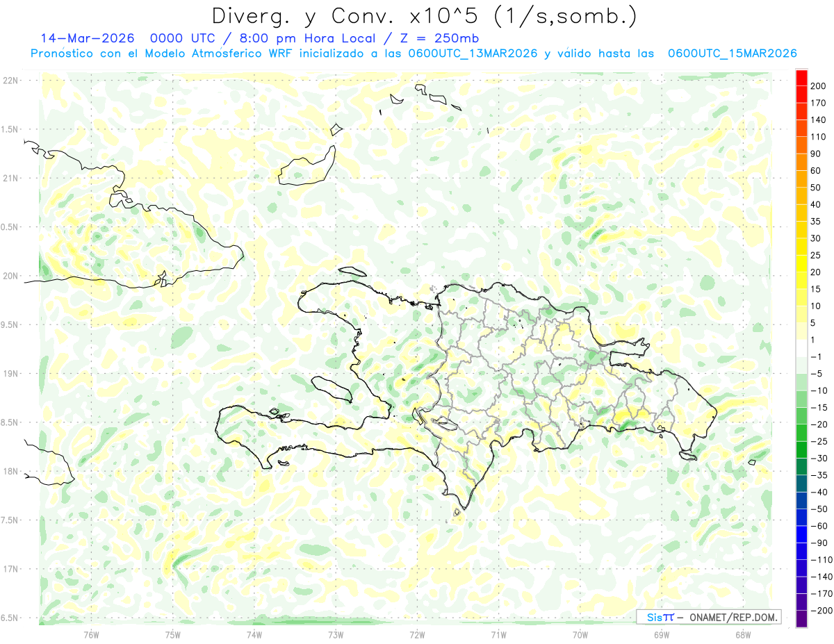Select the 7.5N axis label

coord(9,520)
